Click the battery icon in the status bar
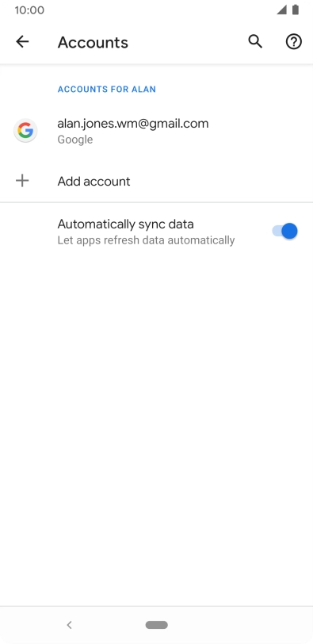The image size is (313, 644). coord(296,10)
